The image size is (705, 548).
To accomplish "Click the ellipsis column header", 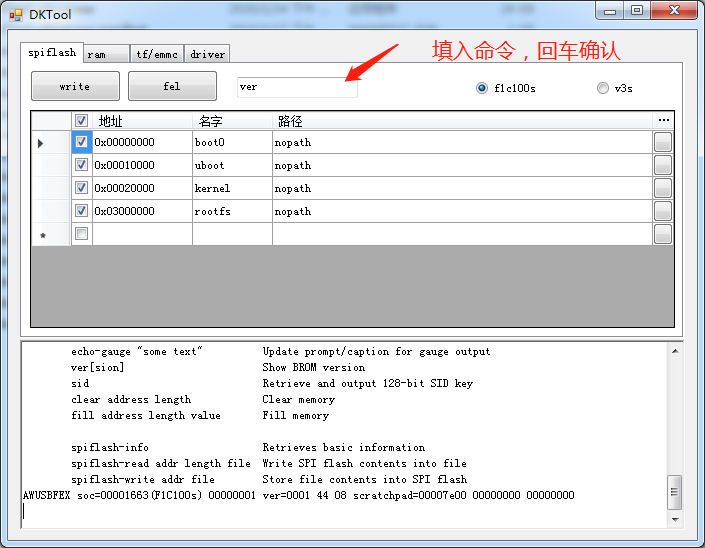I will pos(663,120).
